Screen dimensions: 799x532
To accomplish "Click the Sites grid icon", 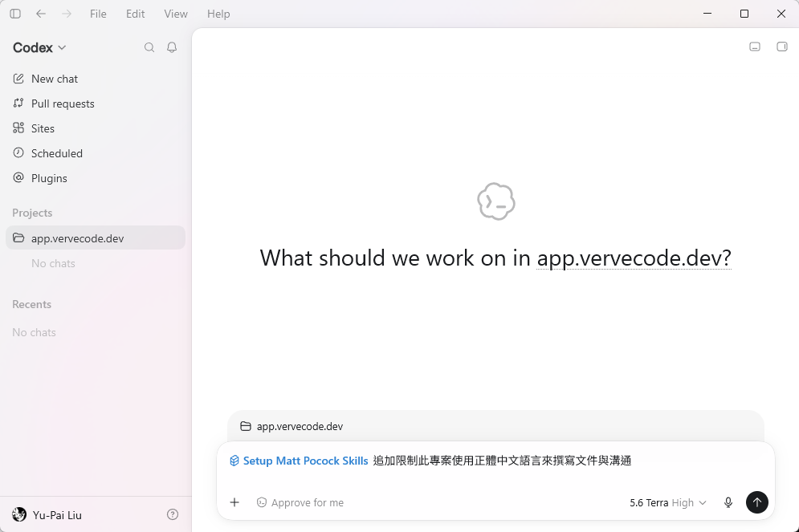I will (x=18, y=128).
